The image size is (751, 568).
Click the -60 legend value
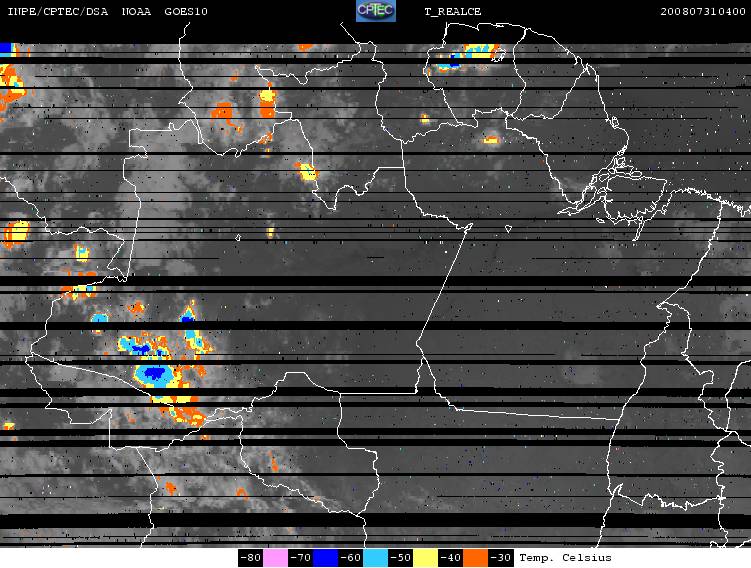[x=351, y=558]
